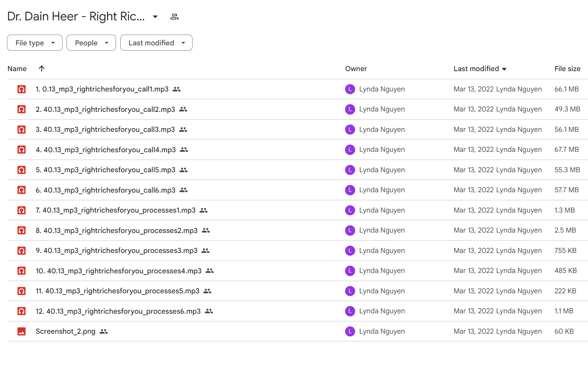Select the Screenshot_2.png file name

(66, 331)
